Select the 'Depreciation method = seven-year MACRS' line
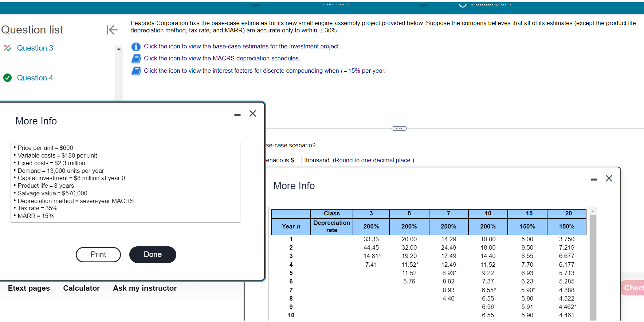Screen dimensions: 644x322 point(76,201)
